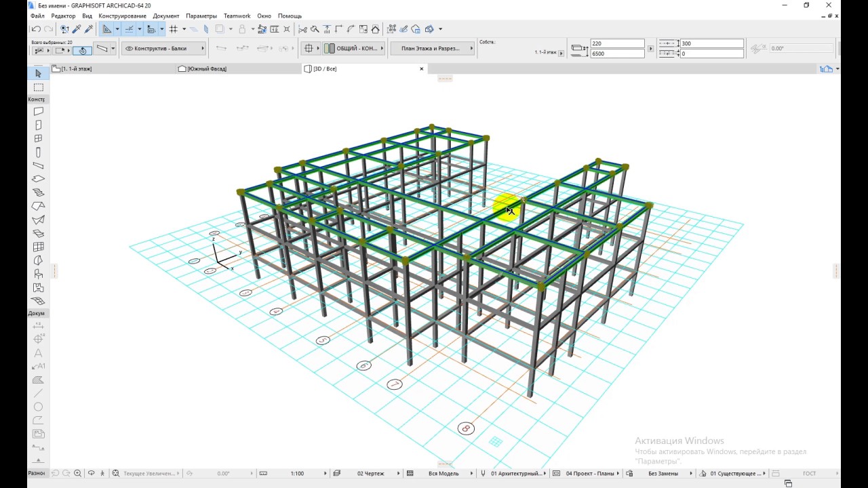Toggle the selected geometry method button
This screenshot has width=868, height=488.
click(x=82, y=50)
